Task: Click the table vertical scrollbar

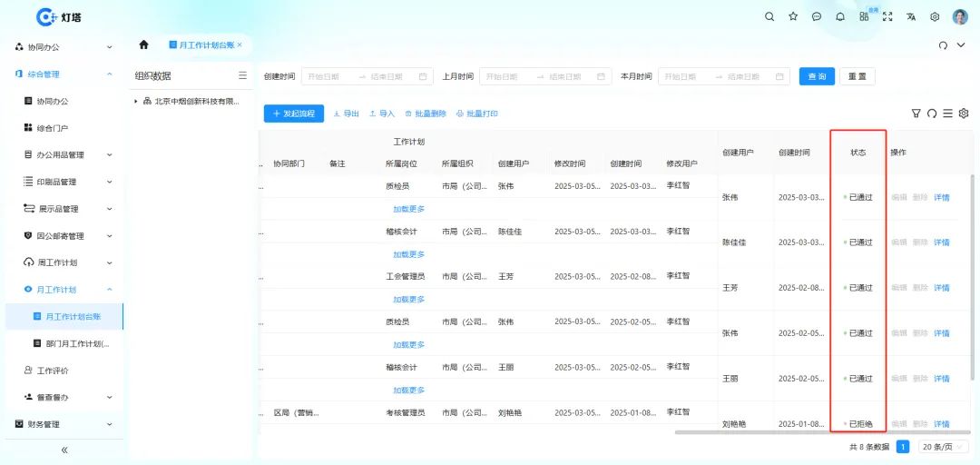Action: [x=974, y=277]
